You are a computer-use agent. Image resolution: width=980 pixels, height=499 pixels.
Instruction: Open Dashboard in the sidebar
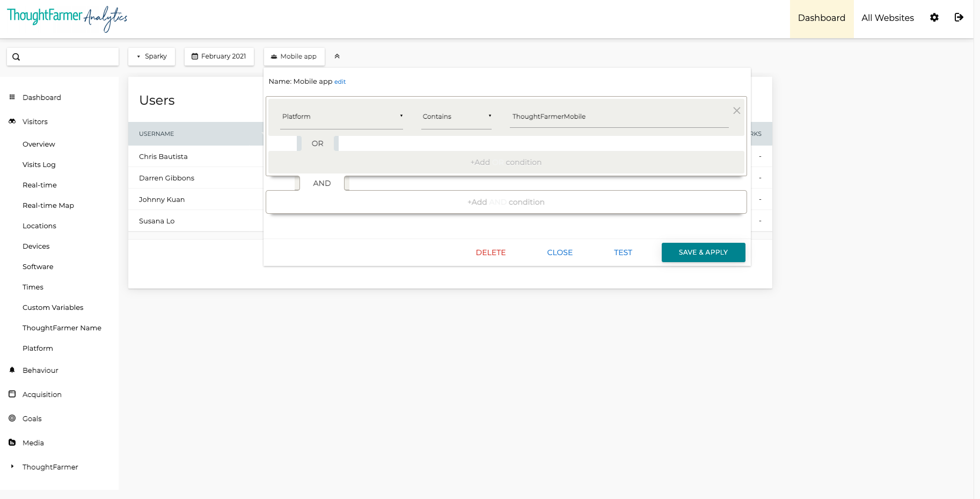coord(42,98)
